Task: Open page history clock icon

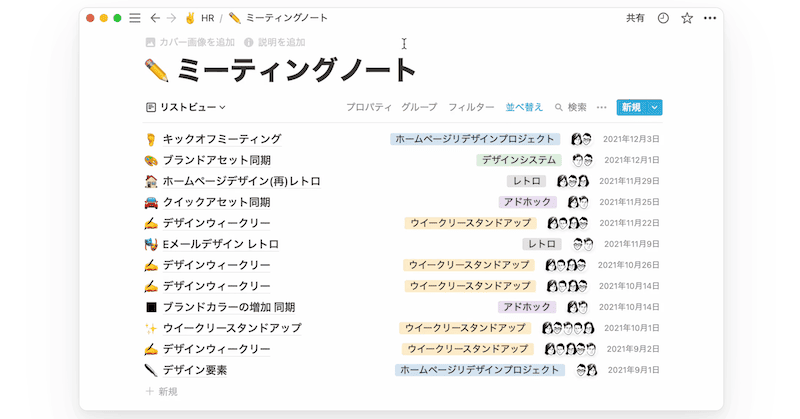Action: 663,18
